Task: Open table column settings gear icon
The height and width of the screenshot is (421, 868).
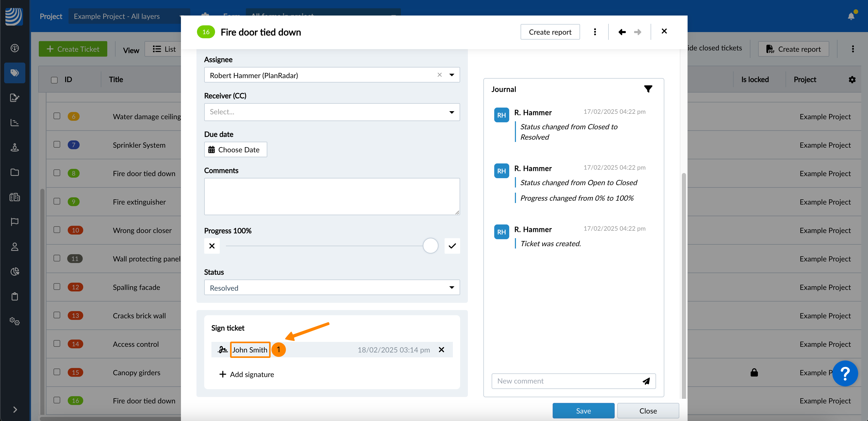Action: click(852, 80)
